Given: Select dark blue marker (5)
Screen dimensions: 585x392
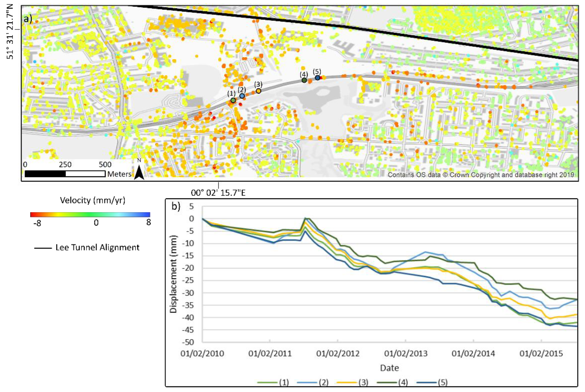Looking at the screenshot, I should point(317,78).
